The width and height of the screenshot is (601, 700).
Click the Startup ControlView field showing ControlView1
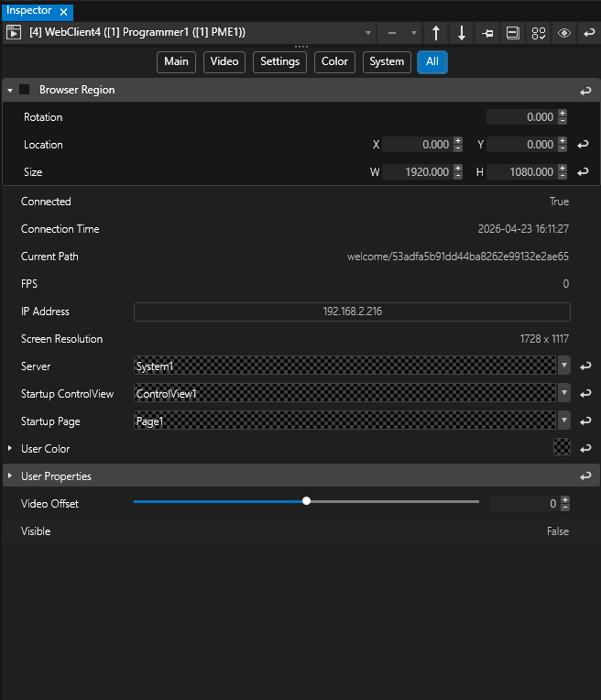click(x=345, y=393)
